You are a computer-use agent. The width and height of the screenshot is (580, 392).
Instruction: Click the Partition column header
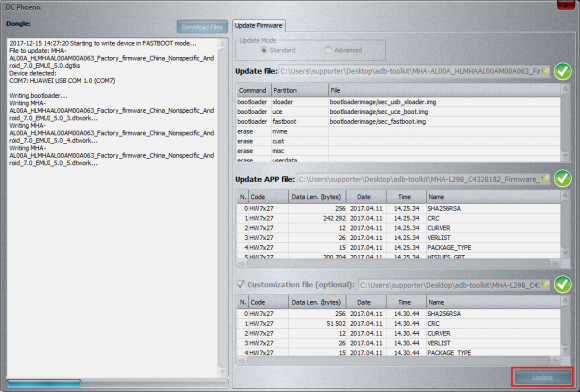300,90
